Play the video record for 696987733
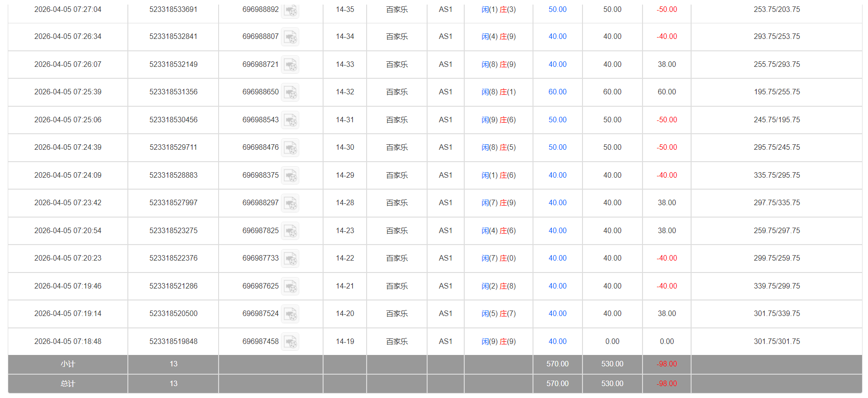Image resolution: width=868 pixels, height=398 pixels. tap(290, 258)
